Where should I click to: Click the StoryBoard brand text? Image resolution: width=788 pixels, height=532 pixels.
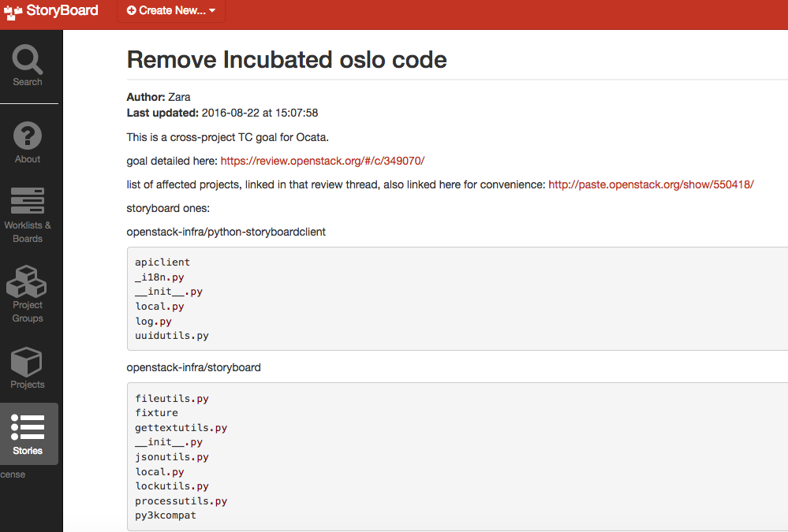pos(62,11)
